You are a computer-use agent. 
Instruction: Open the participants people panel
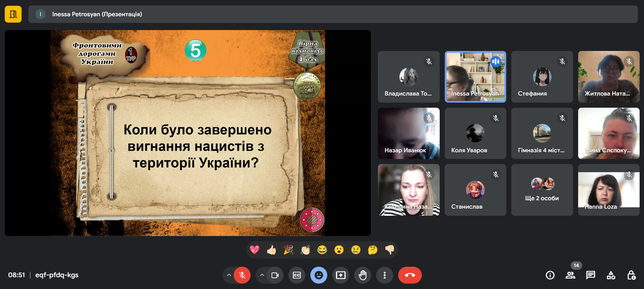pyautogui.click(x=570, y=275)
